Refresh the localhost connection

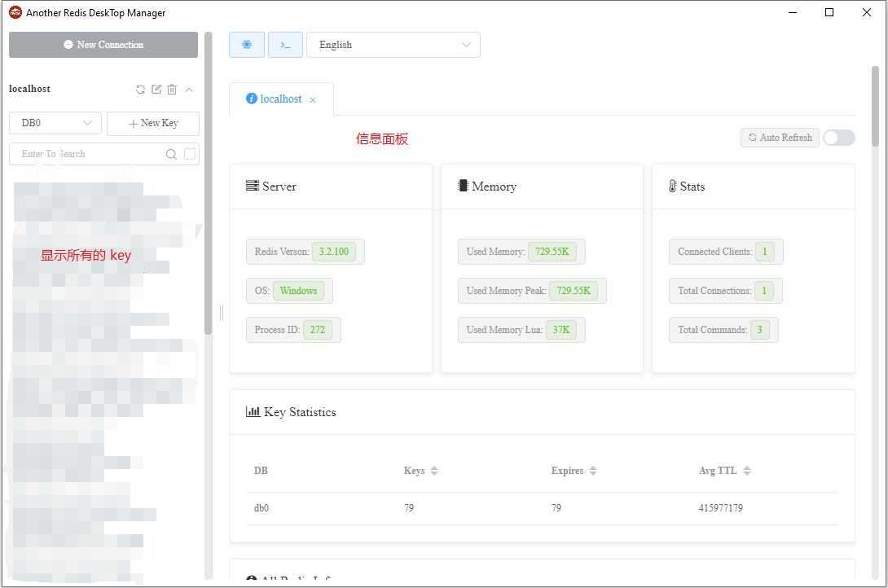pos(140,90)
